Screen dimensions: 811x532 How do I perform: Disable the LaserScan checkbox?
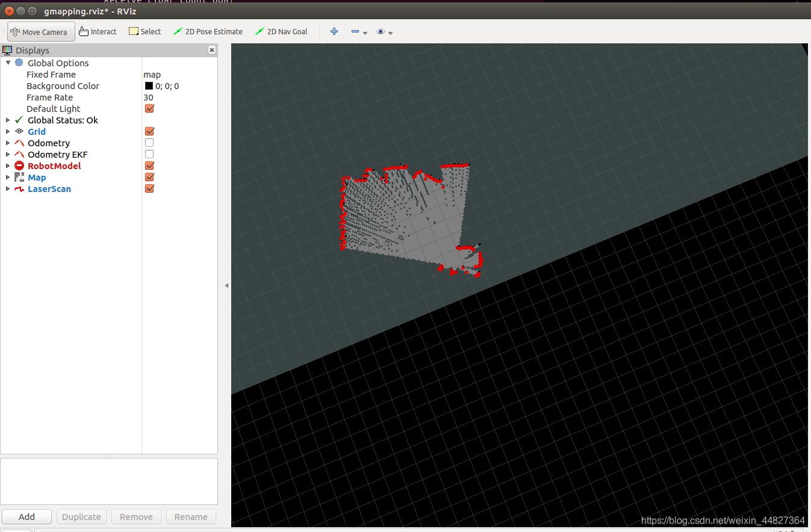click(149, 188)
